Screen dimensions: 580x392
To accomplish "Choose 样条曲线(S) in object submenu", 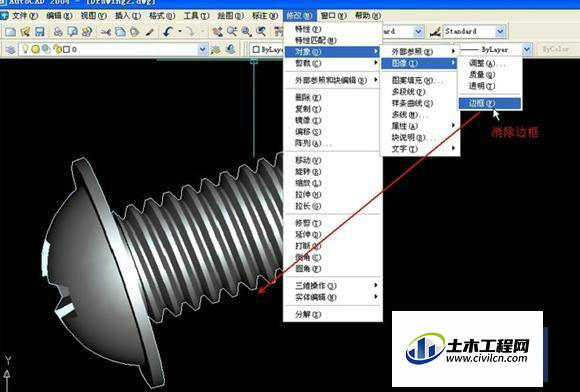I will [x=420, y=103].
